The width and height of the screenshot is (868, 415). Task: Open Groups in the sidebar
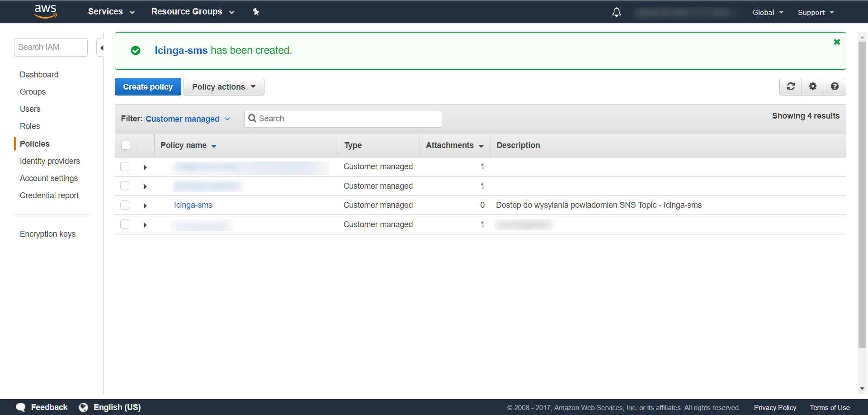[33, 92]
